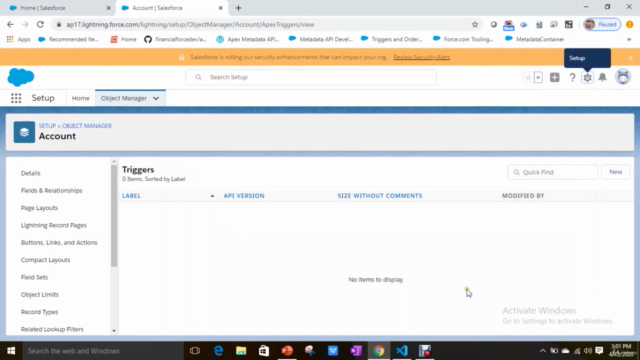
Task: Switch to the Home | Salesforce browser tab
Action: [x=60, y=8]
